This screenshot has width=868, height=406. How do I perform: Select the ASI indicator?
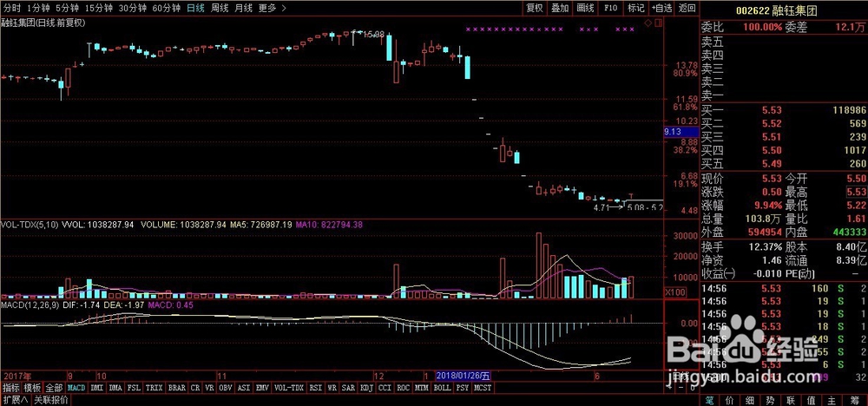[x=246, y=388]
